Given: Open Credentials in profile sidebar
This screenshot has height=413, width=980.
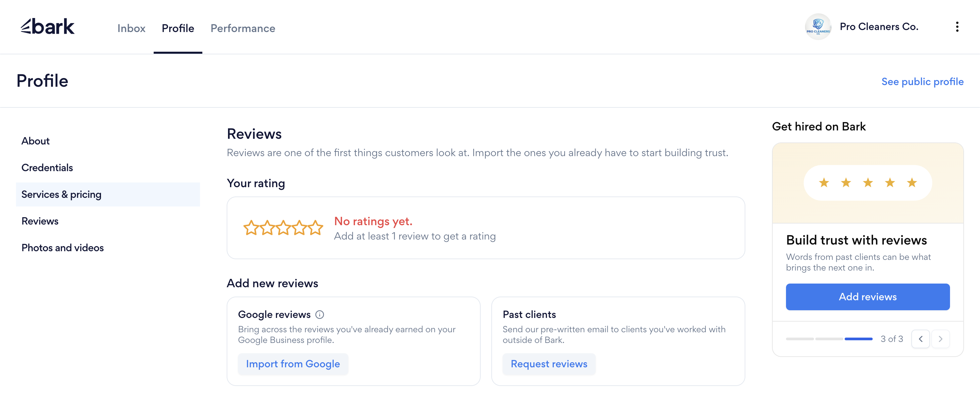Looking at the screenshot, I should click(47, 167).
